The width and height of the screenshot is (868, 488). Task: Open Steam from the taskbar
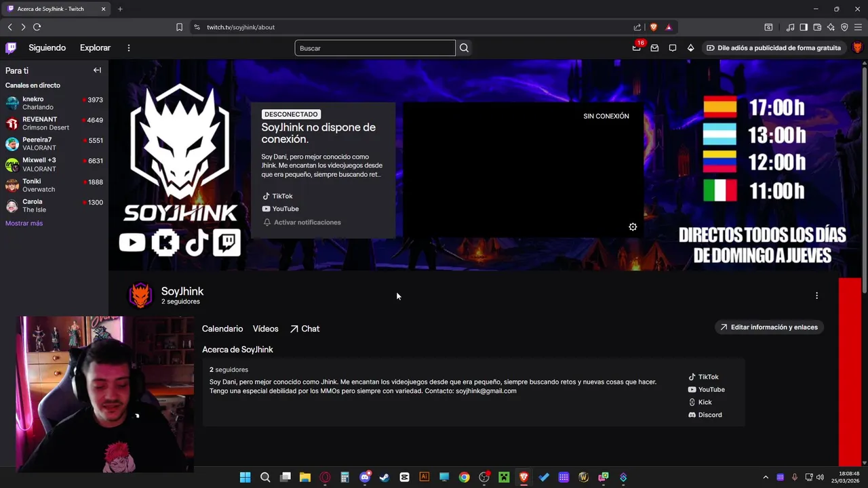(384, 477)
